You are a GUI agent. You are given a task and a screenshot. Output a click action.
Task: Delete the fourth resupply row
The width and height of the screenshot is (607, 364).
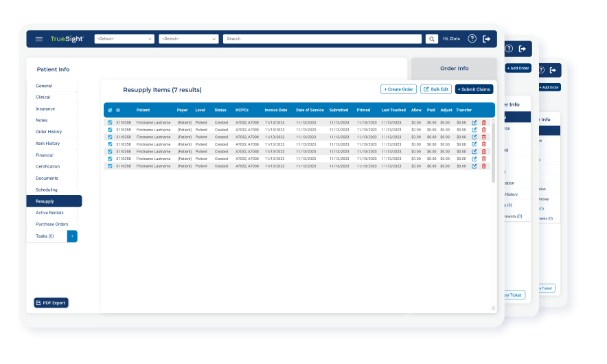point(483,144)
